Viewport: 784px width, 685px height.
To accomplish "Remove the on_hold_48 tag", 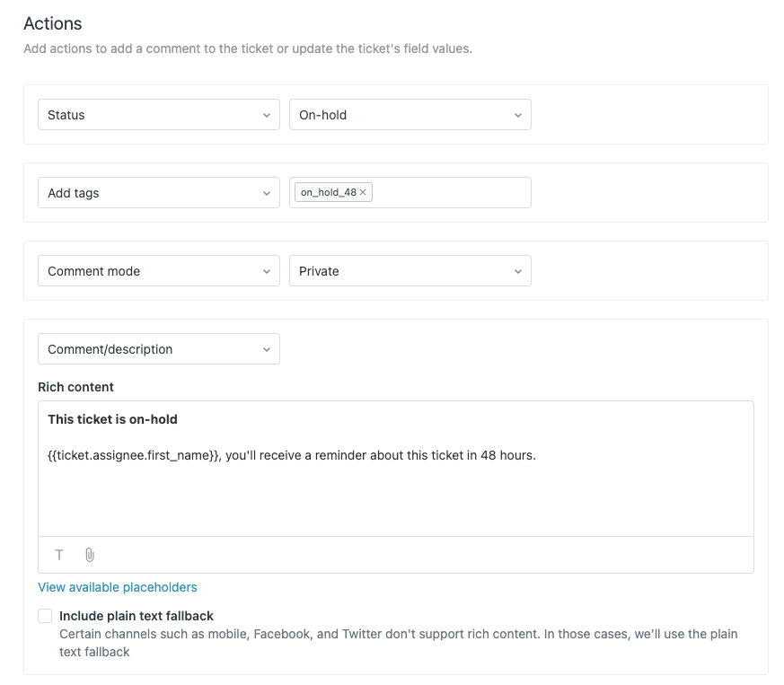I will pyautogui.click(x=363, y=192).
